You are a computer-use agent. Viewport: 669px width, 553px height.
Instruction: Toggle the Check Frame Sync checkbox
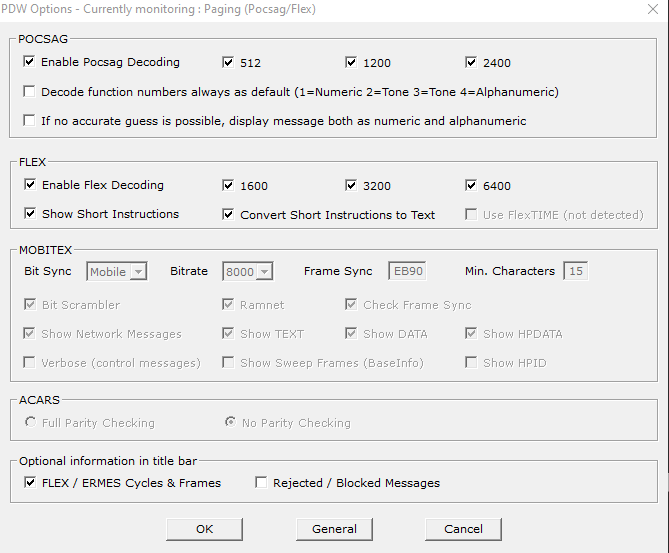tap(351, 304)
